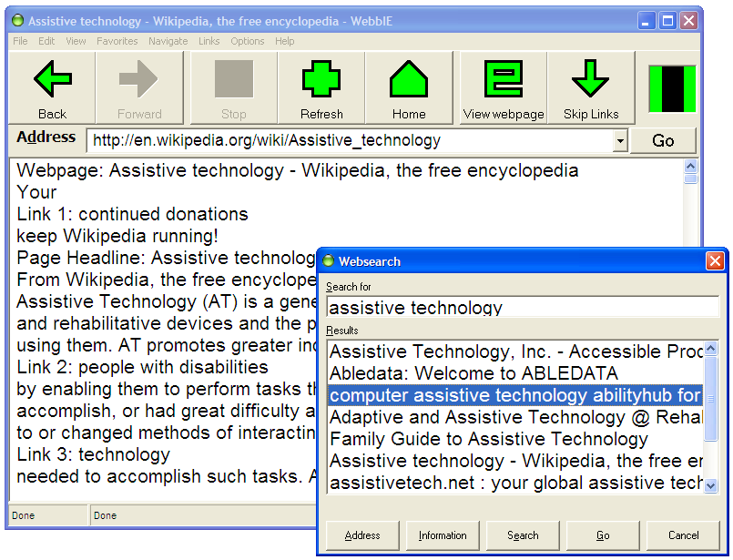Click the Search for text field
The width and height of the screenshot is (733, 560).
coord(522,307)
